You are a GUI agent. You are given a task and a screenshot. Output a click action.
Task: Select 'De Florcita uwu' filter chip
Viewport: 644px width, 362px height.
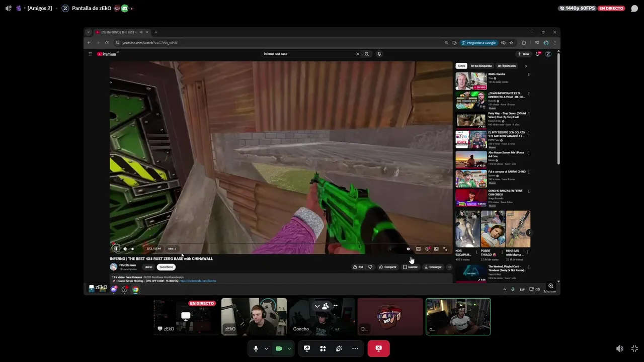507,66
